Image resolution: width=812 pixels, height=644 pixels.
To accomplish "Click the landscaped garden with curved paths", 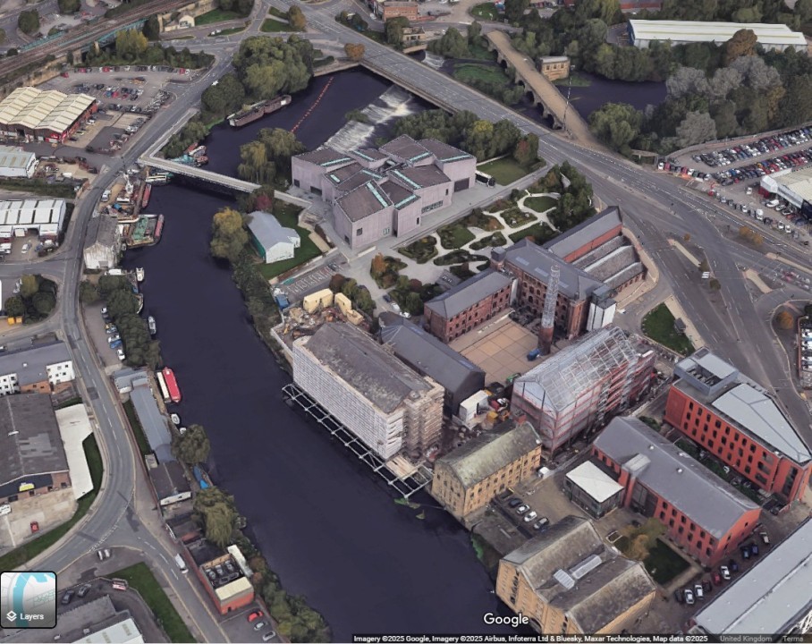I will point(474,234).
